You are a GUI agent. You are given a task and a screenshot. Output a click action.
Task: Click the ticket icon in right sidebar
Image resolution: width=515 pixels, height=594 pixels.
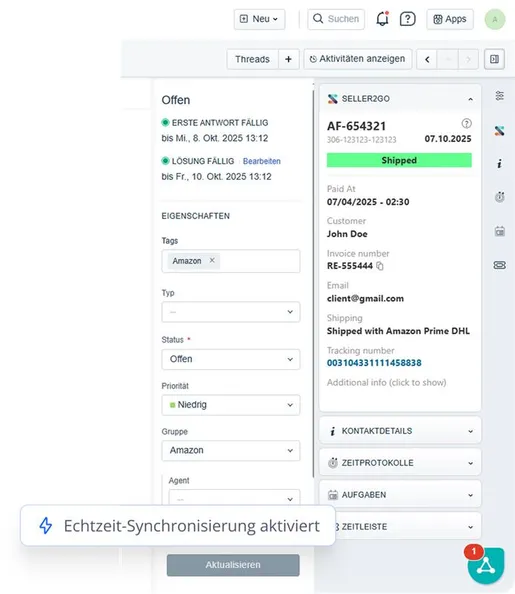coord(499,265)
